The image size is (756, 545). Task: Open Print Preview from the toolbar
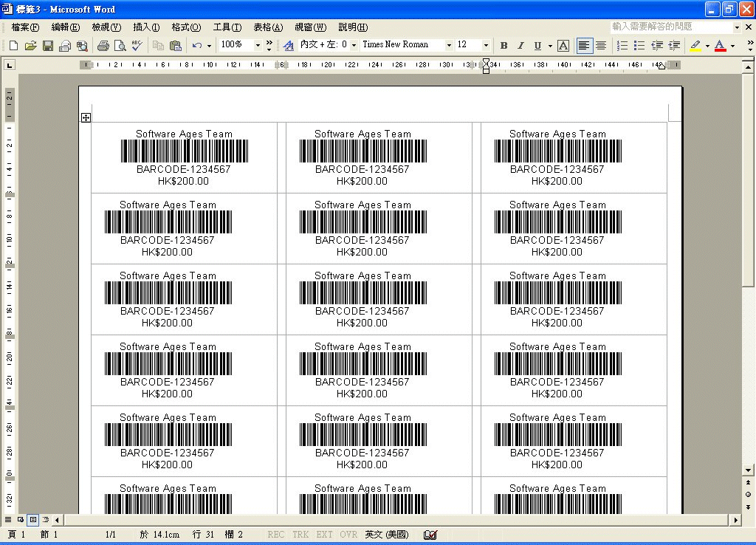click(120, 46)
